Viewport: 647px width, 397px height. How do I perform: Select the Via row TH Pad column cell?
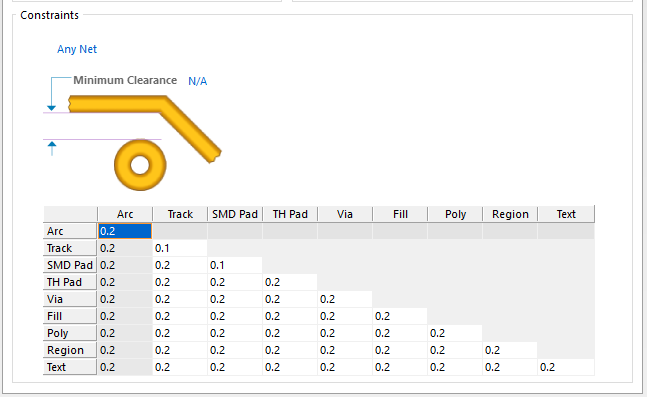pyautogui.click(x=290, y=299)
